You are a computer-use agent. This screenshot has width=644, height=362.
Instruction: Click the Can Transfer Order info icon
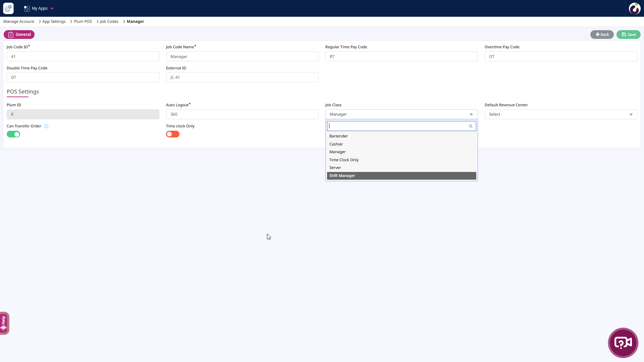click(46, 126)
